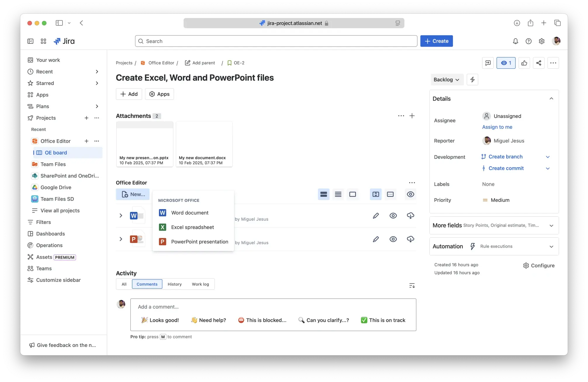Toggle Office Editor preview eye button
This screenshot has width=588, height=382.
coord(410,194)
